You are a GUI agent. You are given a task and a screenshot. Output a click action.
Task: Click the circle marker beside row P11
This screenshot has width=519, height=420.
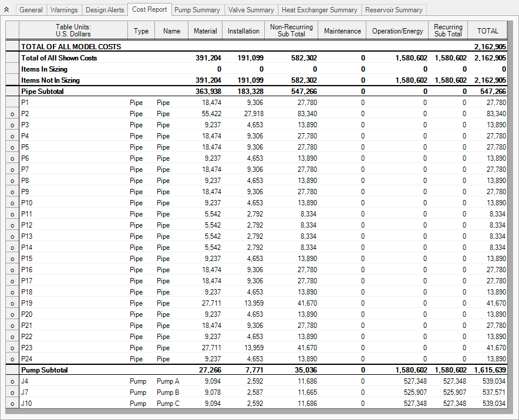[12, 214]
